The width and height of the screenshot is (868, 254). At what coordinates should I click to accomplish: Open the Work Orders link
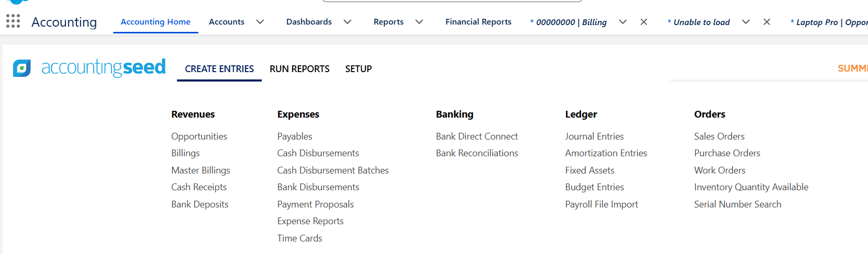coord(720,170)
